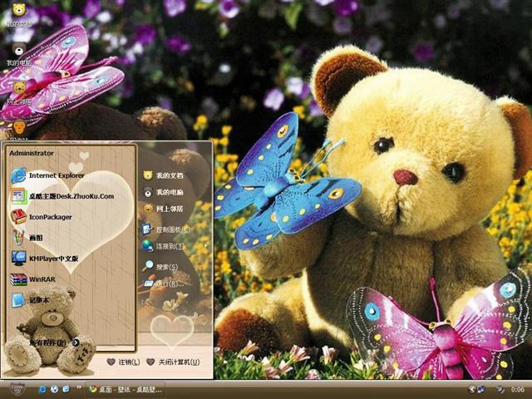
Task: Launch KMPlayer中文版 from start menu
Action: [45, 259]
